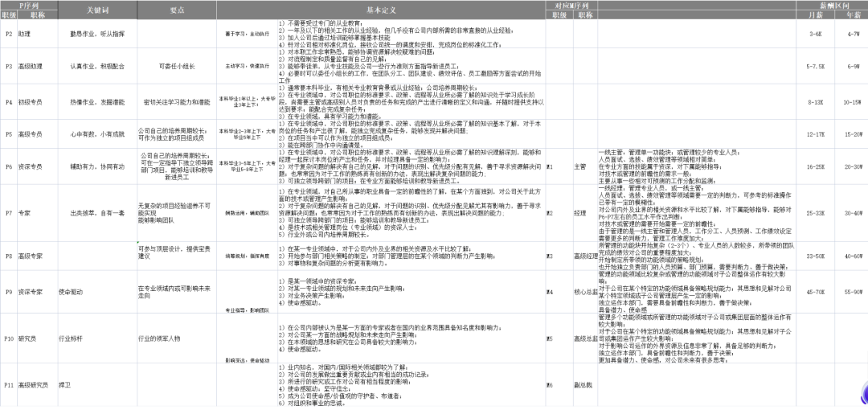Image resolution: width=868 pixels, height=414 pixels.
Task: Click the 'P11' grade cell
Action: 8,385
